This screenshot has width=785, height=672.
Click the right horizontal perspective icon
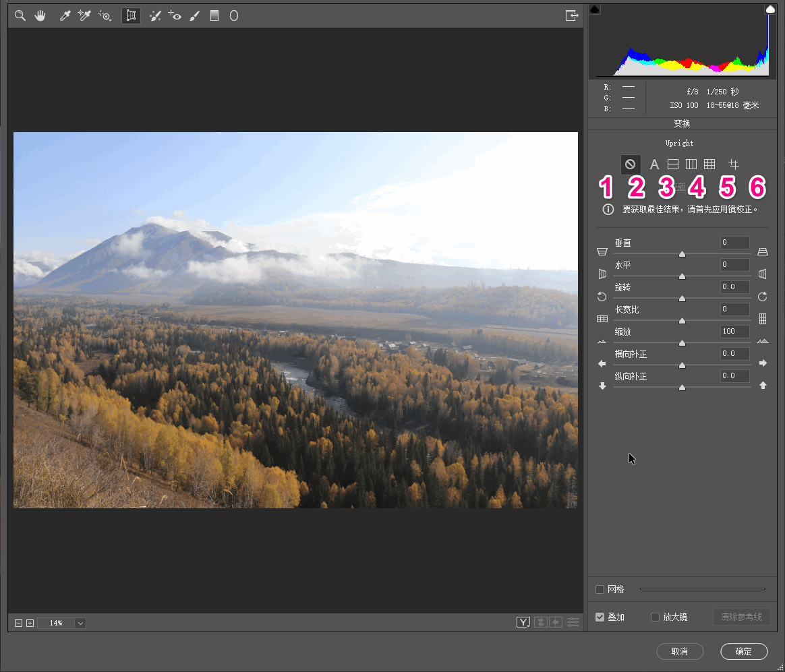pyautogui.click(x=763, y=274)
